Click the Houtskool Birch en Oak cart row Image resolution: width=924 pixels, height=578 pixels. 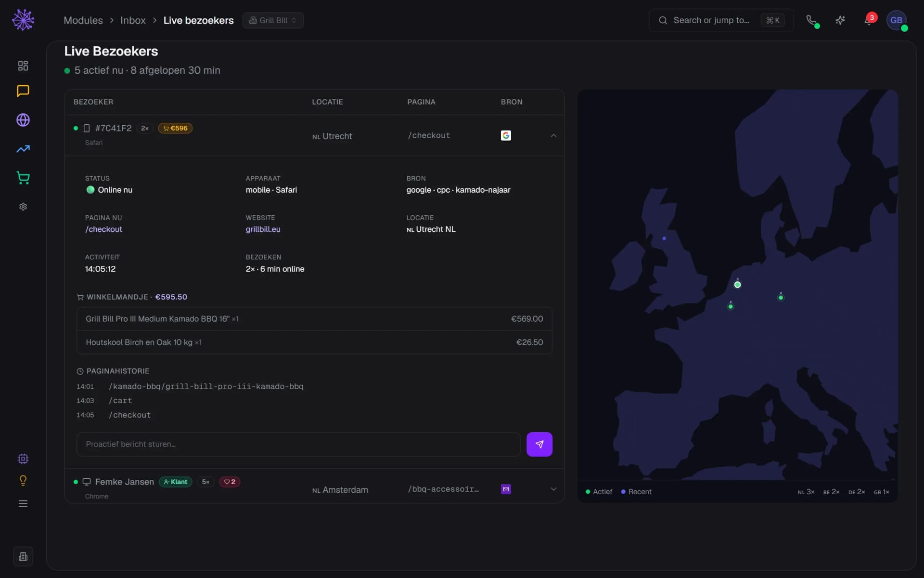tap(314, 342)
